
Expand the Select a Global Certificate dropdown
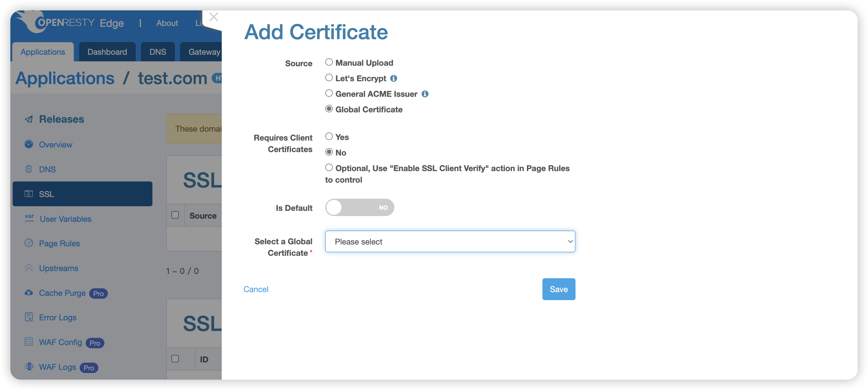[x=450, y=241]
